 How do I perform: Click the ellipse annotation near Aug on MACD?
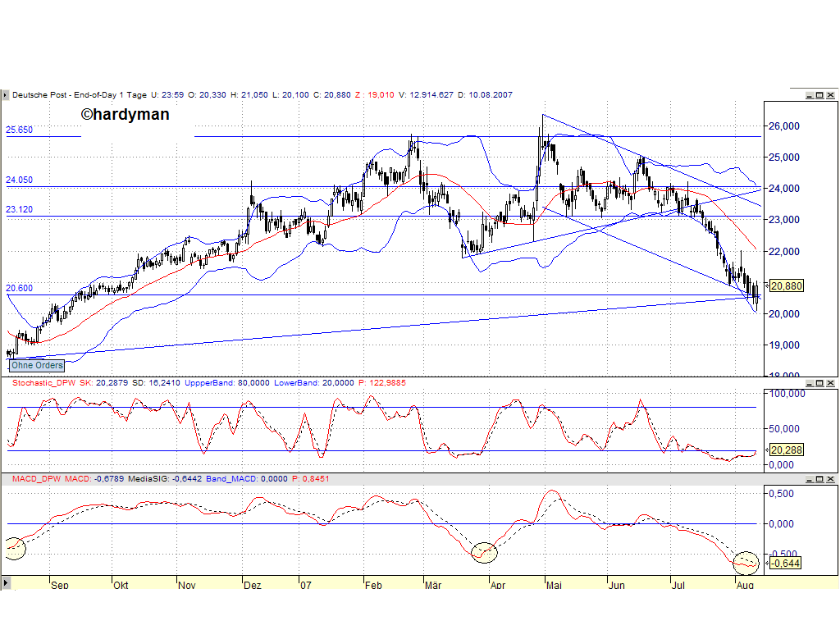click(745, 562)
